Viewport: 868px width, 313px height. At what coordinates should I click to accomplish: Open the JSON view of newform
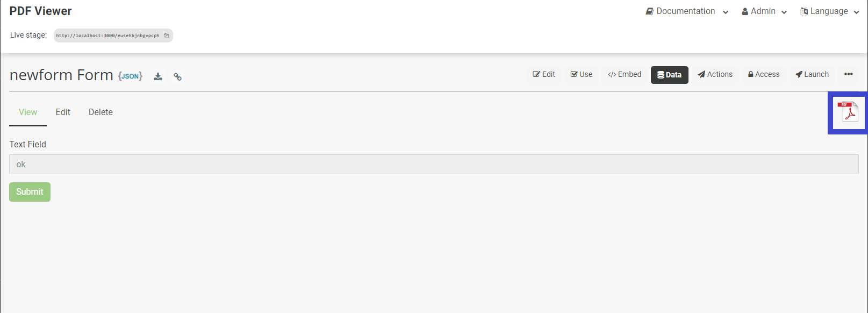pos(131,76)
